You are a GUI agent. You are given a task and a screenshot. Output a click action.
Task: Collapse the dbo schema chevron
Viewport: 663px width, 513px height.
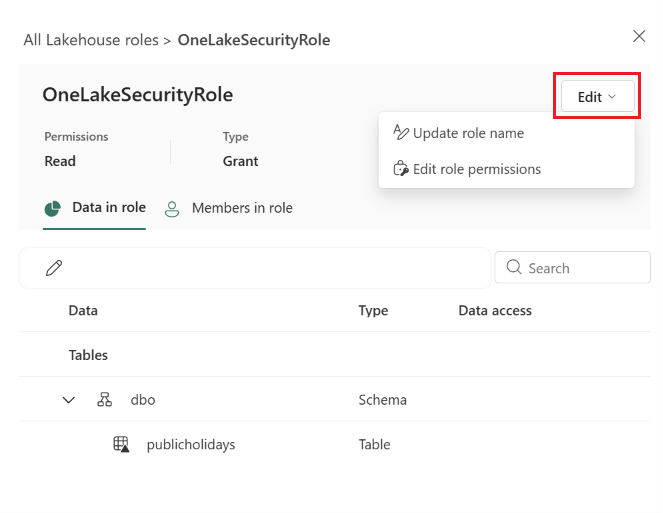tap(68, 400)
